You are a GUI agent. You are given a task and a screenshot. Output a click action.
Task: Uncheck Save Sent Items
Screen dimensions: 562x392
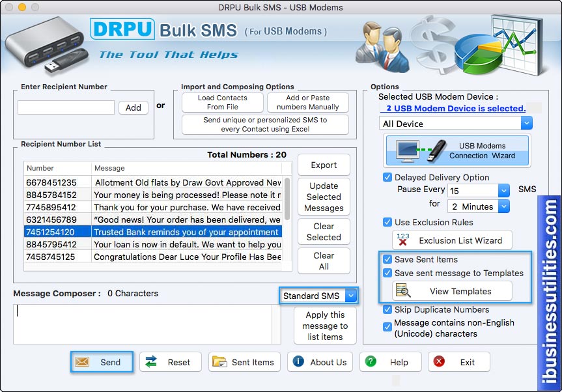pos(387,259)
